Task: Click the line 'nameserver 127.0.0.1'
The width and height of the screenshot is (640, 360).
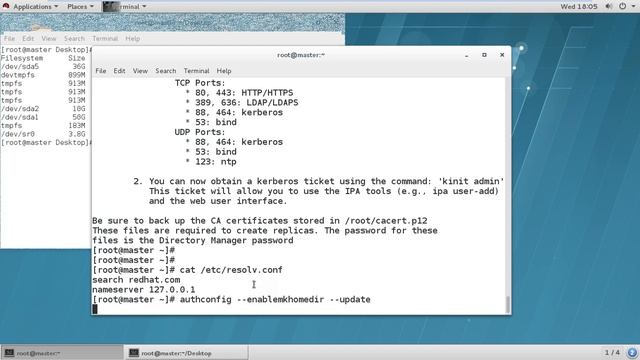Action: pyautogui.click(x=144, y=290)
